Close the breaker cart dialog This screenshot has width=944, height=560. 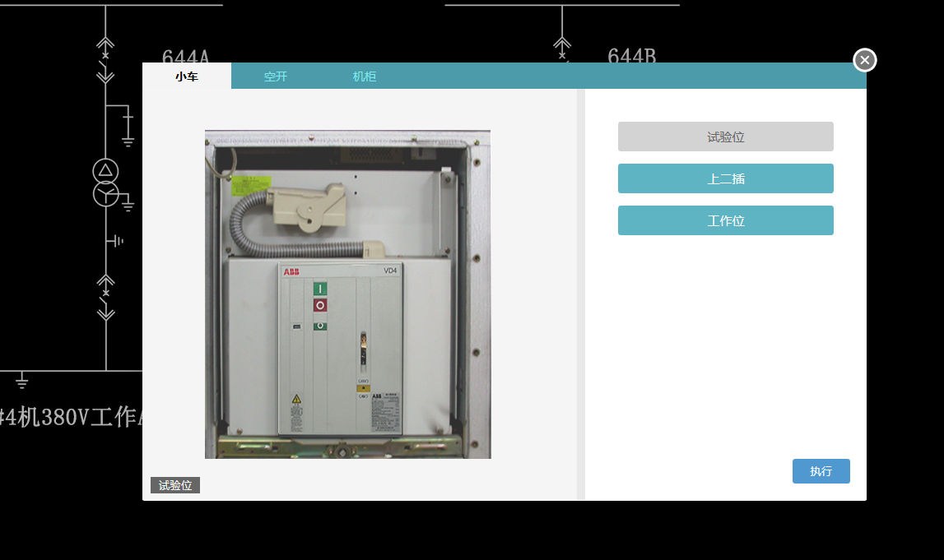pos(864,60)
